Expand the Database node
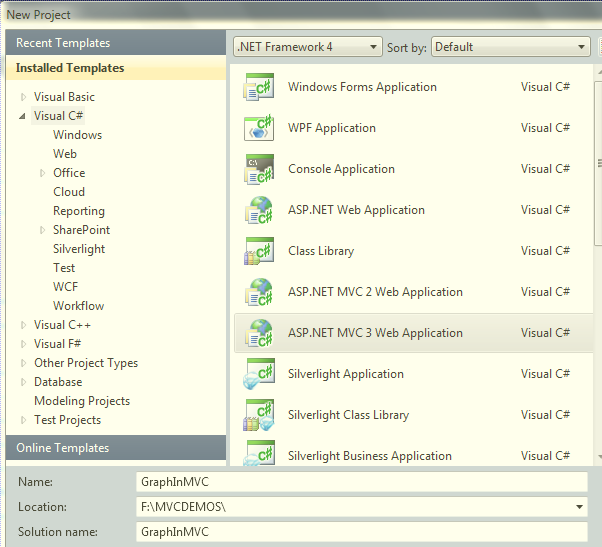 tap(23, 382)
